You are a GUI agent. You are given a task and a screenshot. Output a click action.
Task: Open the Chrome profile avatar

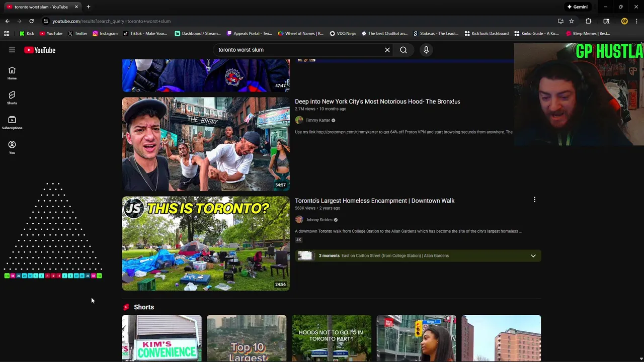tap(624, 21)
